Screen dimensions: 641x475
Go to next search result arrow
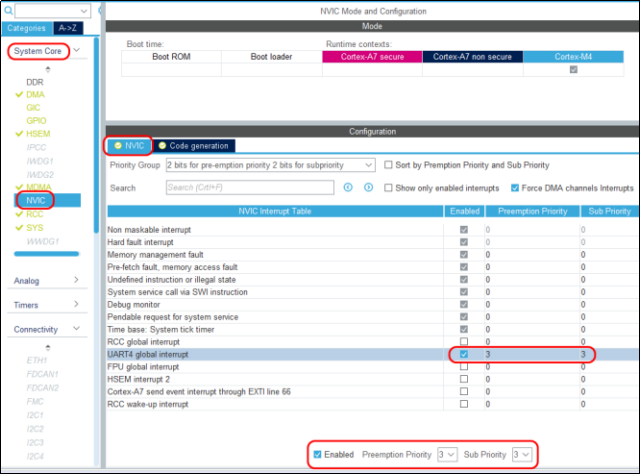[x=368, y=187]
